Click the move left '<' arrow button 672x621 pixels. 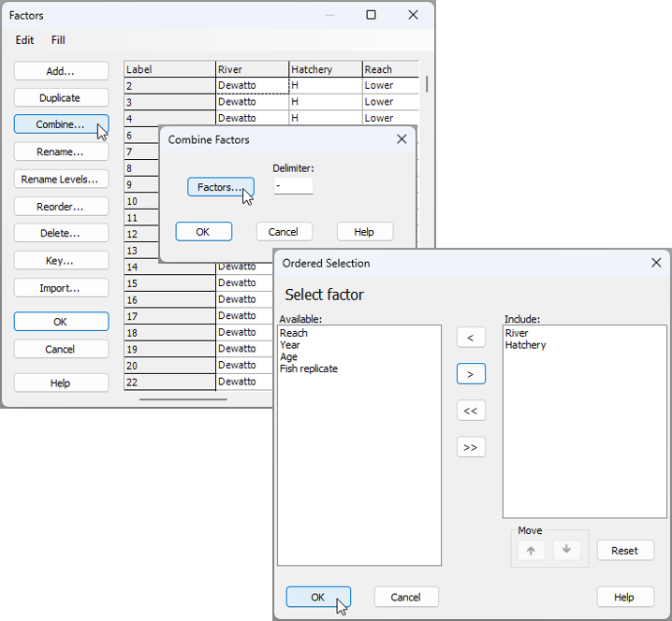pos(471,338)
